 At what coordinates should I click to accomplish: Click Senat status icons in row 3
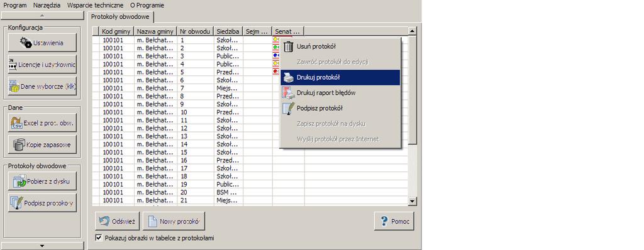[277, 56]
